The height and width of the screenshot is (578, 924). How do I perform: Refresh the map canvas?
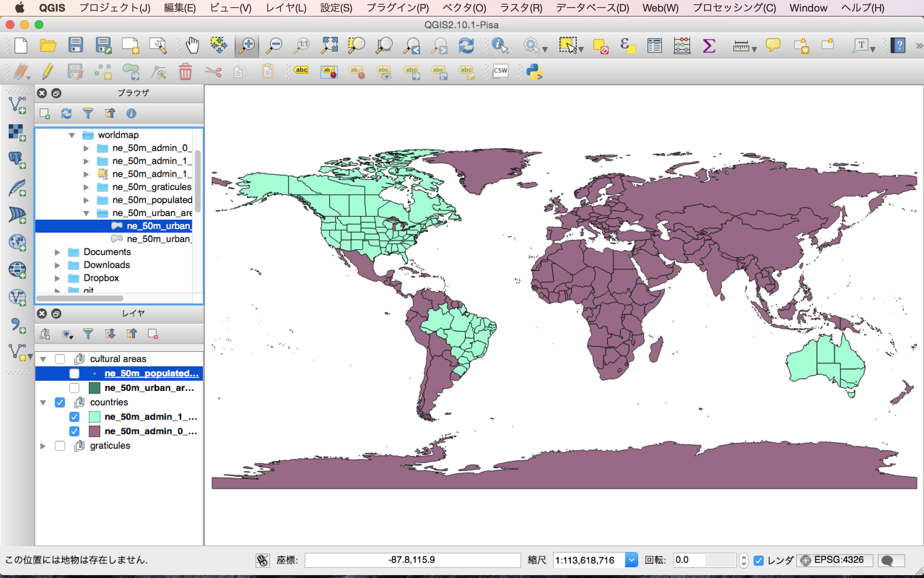(466, 46)
